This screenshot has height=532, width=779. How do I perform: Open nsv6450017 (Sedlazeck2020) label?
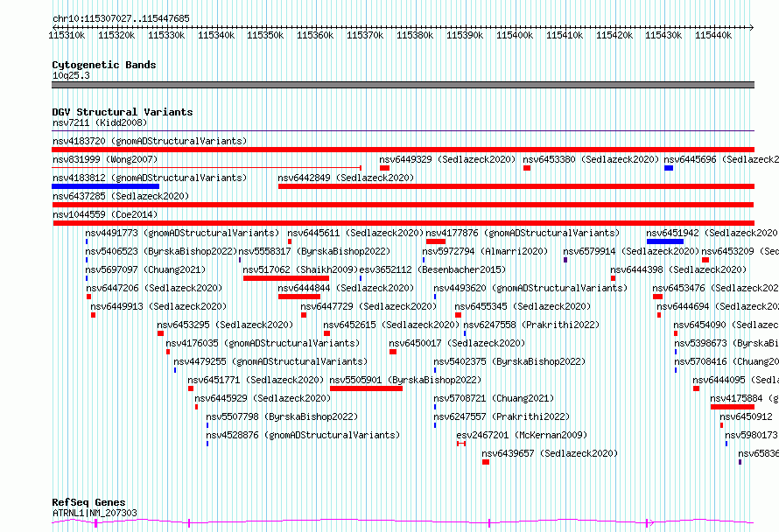[457, 343]
